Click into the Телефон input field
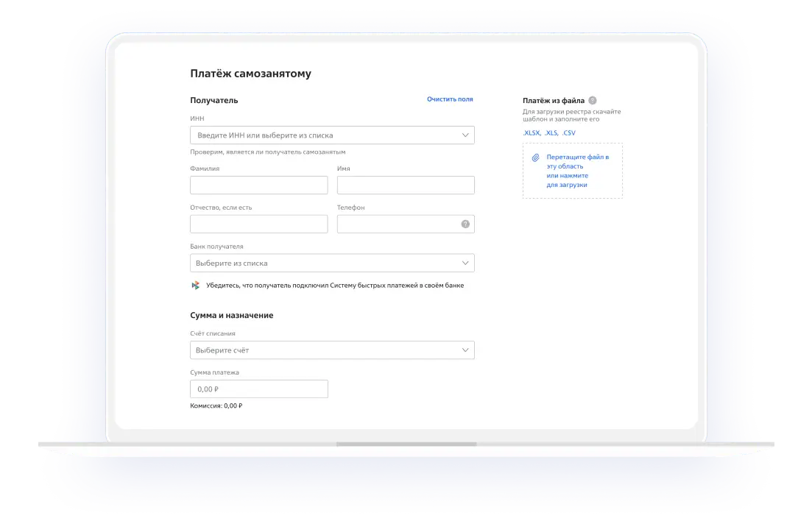The width and height of the screenshot is (812, 524). pyautogui.click(x=398, y=224)
